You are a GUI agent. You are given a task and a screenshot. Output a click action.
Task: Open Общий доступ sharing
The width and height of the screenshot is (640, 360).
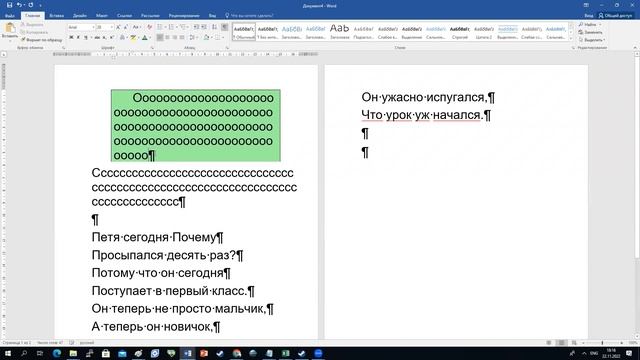tap(616, 16)
